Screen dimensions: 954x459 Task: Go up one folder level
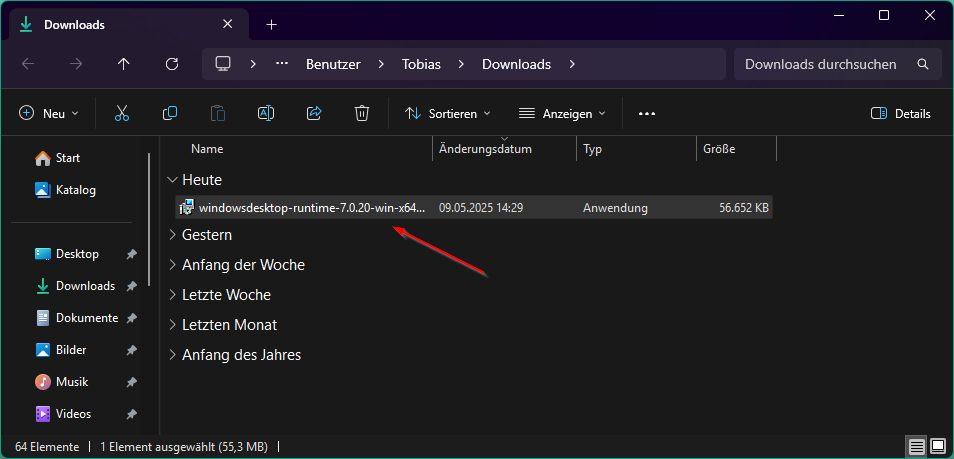tap(124, 64)
